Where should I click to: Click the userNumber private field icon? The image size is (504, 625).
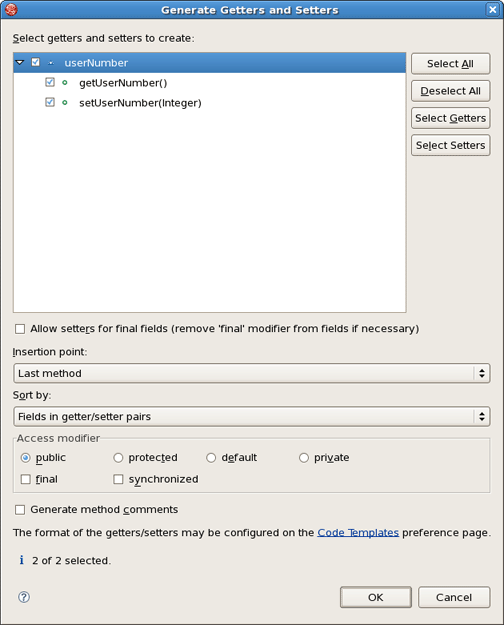[x=51, y=63]
